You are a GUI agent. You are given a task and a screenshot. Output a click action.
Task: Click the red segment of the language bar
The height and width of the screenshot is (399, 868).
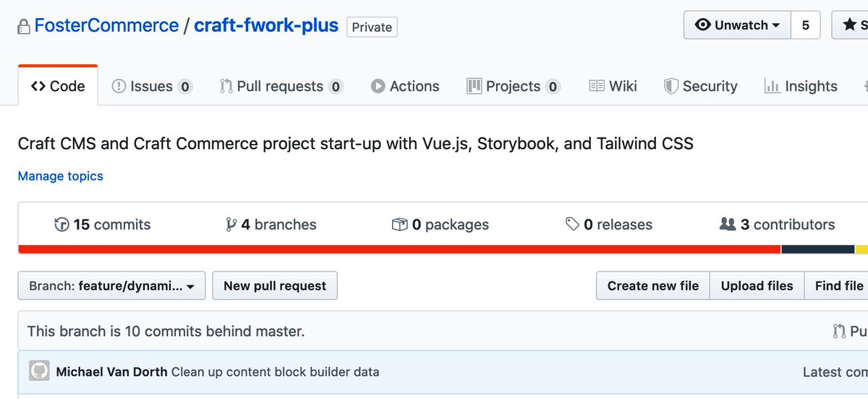point(399,250)
